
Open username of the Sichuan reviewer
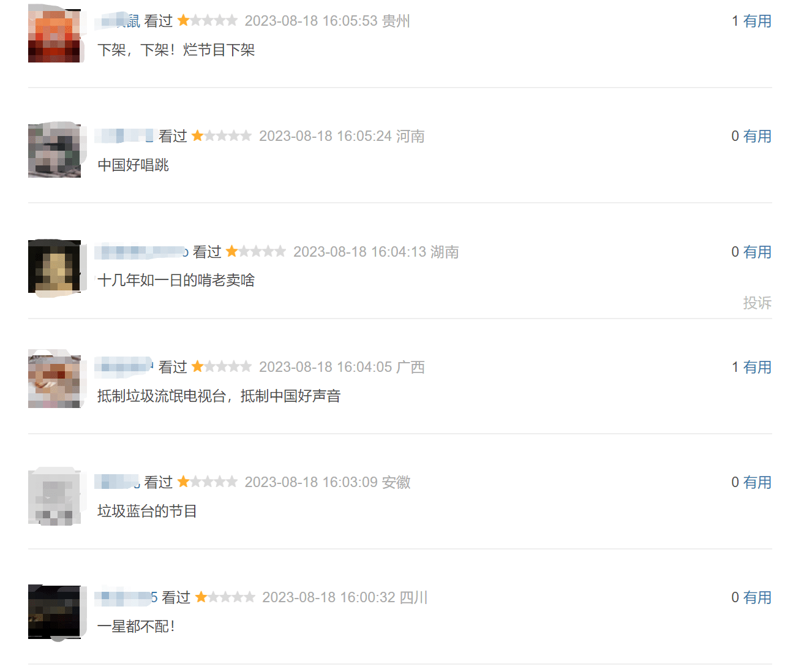pos(127,597)
